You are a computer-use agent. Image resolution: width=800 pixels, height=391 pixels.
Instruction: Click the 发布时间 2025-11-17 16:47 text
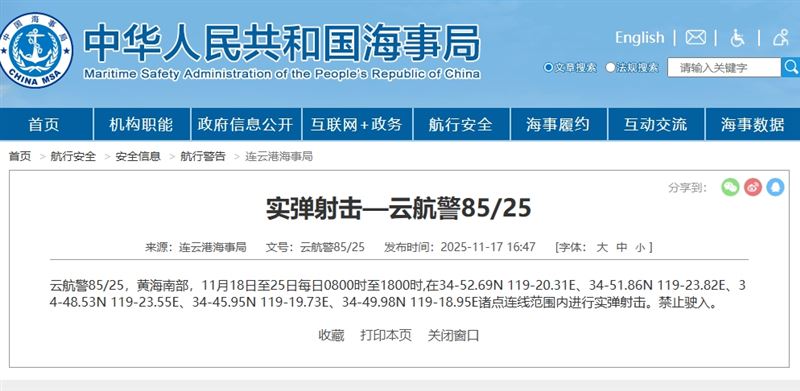460,248
